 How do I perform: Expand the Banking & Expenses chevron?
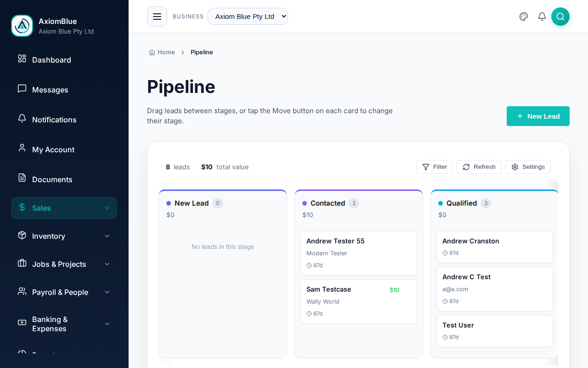pos(107,324)
